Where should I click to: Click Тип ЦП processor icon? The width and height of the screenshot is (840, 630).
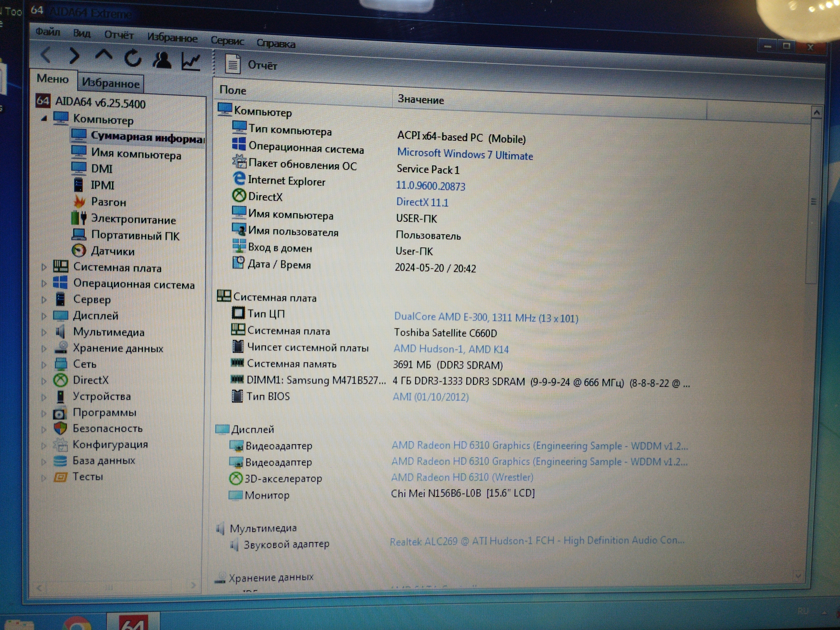click(238, 313)
